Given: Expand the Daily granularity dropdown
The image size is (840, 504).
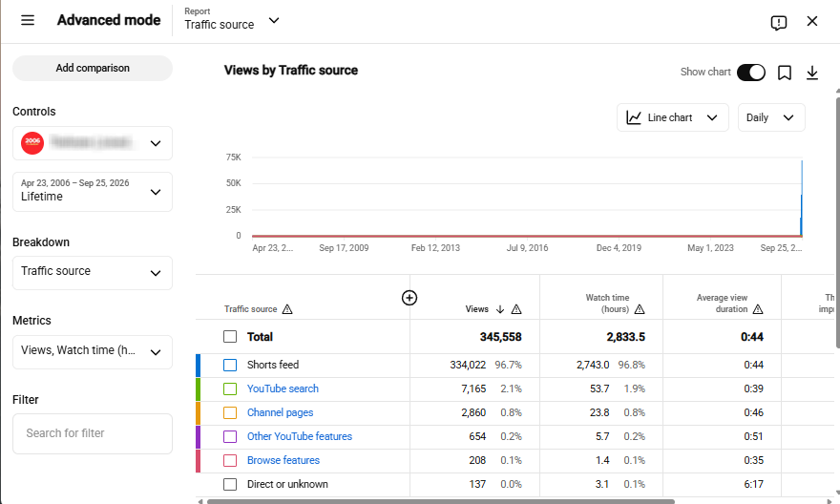Looking at the screenshot, I should pyautogui.click(x=771, y=117).
